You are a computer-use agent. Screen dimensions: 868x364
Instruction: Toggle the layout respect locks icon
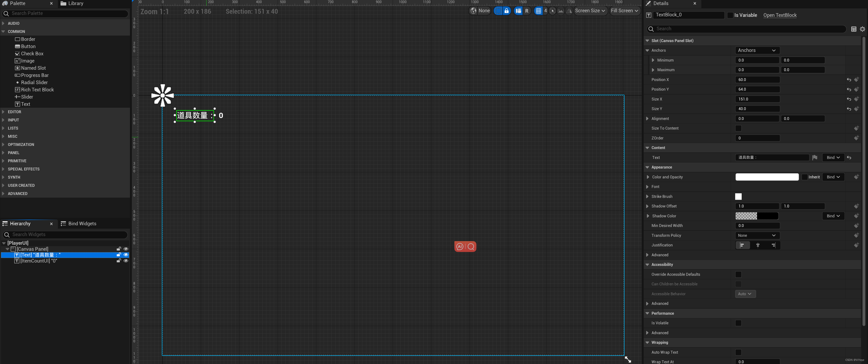point(518,11)
